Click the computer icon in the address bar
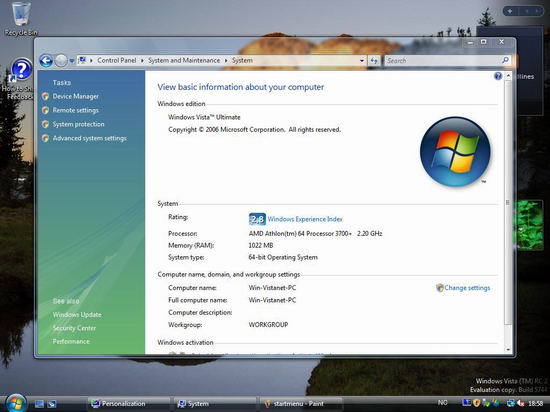550x412 pixels. 82,60
